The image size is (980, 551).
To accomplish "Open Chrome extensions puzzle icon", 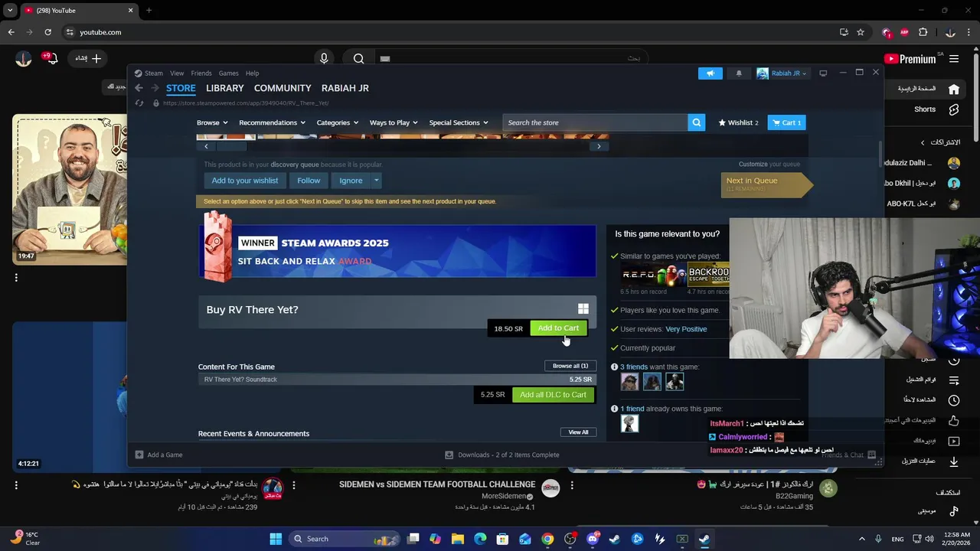I will pyautogui.click(x=923, y=32).
